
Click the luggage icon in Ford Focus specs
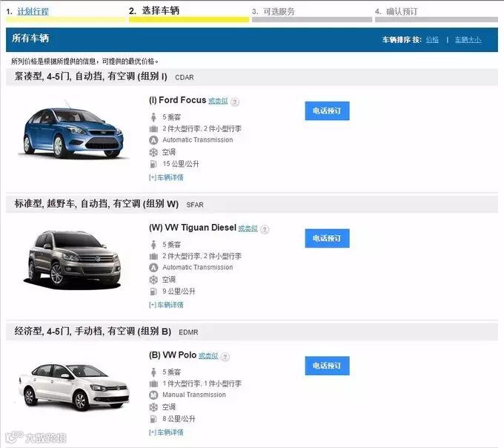pyautogui.click(x=153, y=129)
